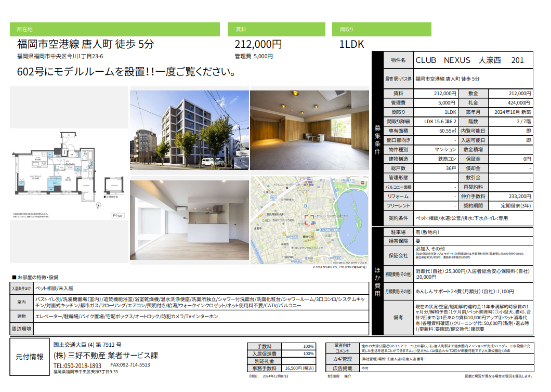
Task: Click the neighborhood map image
Action: 310,220
